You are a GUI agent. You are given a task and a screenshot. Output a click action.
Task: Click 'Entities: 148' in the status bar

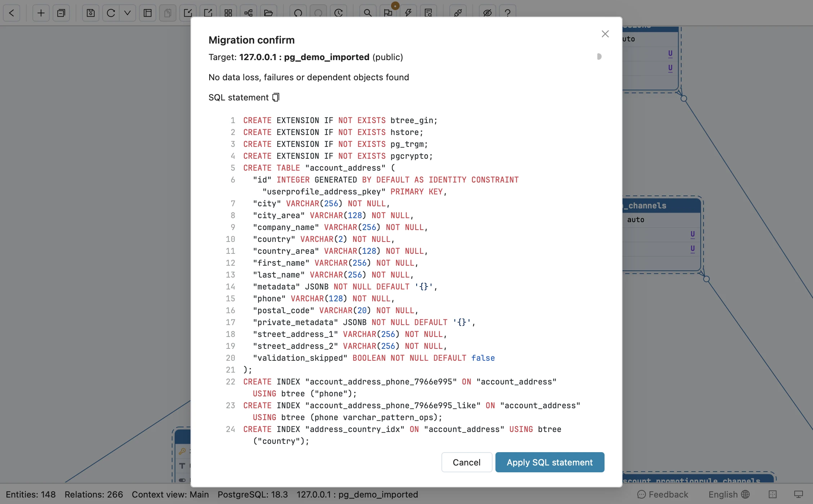[x=31, y=494]
